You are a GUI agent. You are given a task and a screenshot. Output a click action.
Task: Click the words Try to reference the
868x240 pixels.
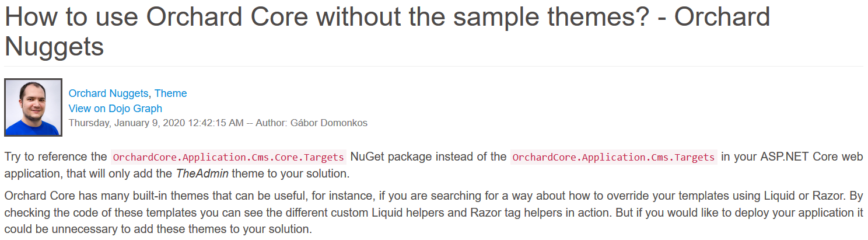[x=55, y=157]
